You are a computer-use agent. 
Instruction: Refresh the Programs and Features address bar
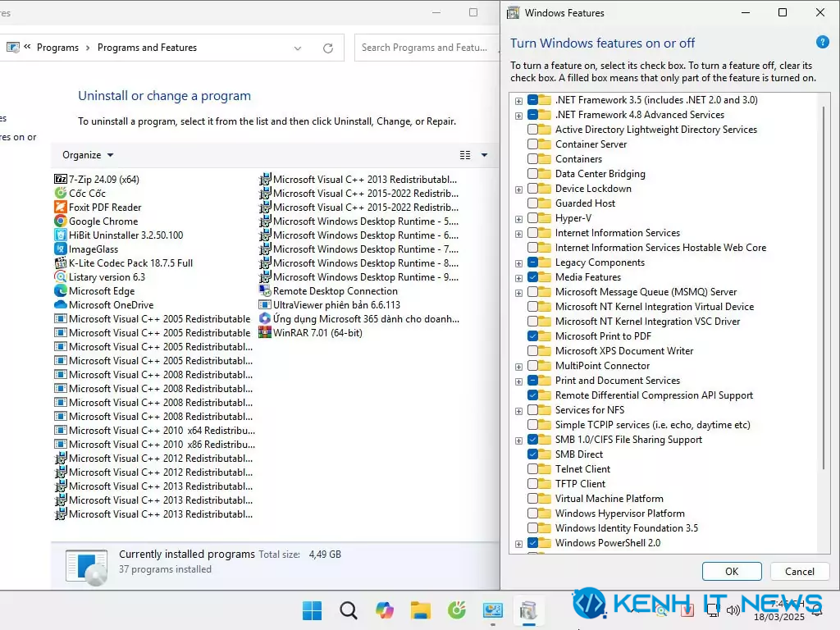pos(328,48)
